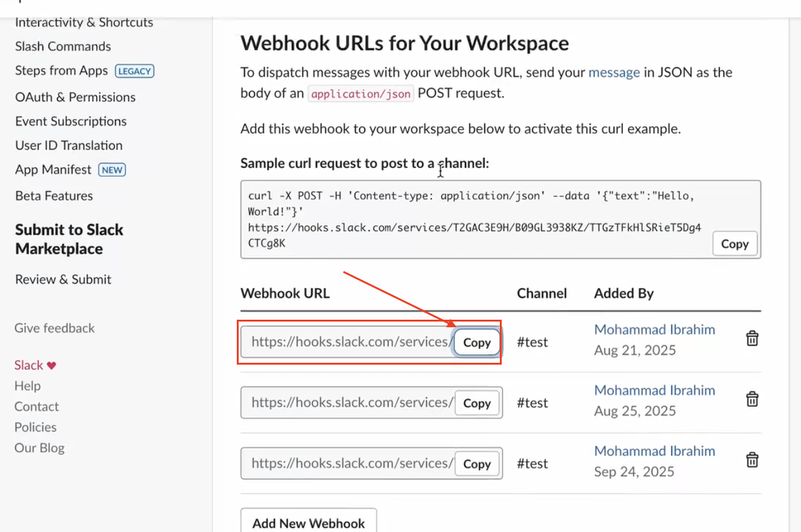Screen dimensions: 801x532
Task: Open Mohammad Ibrahim profile for Aug 21
Action: click(654, 330)
